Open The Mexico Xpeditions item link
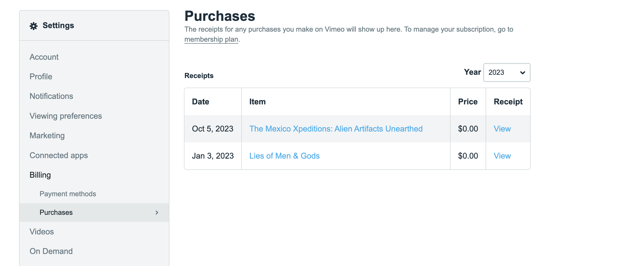The height and width of the screenshot is (266, 644). pos(336,129)
